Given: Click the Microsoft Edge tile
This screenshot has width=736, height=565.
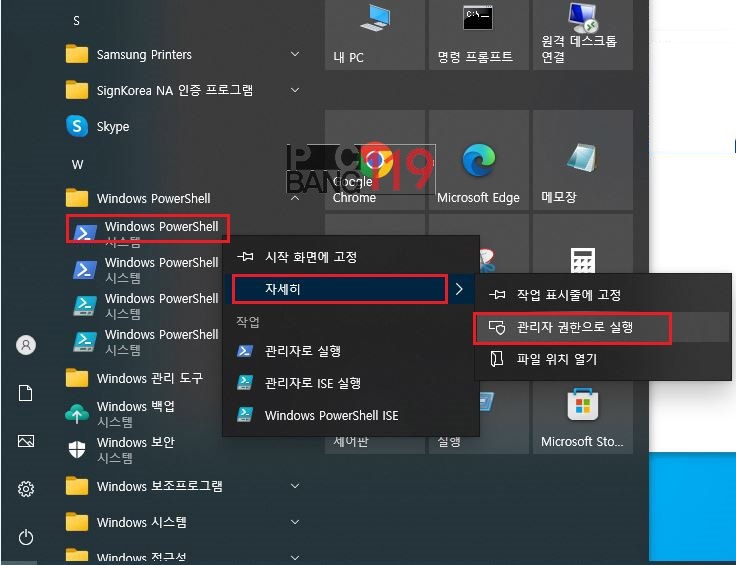Looking at the screenshot, I should [x=478, y=170].
